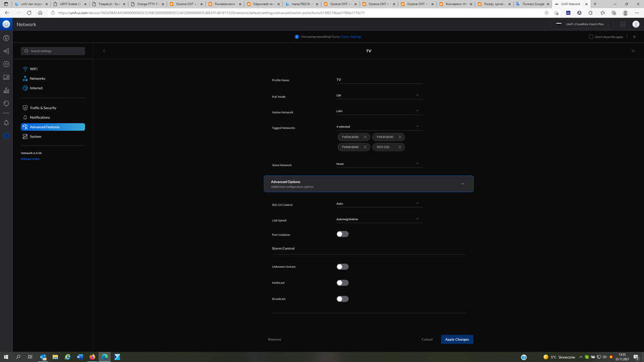This screenshot has width=644, height=362.
Task: Enable the Broadcast storm control toggle
Action: pos(342,299)
